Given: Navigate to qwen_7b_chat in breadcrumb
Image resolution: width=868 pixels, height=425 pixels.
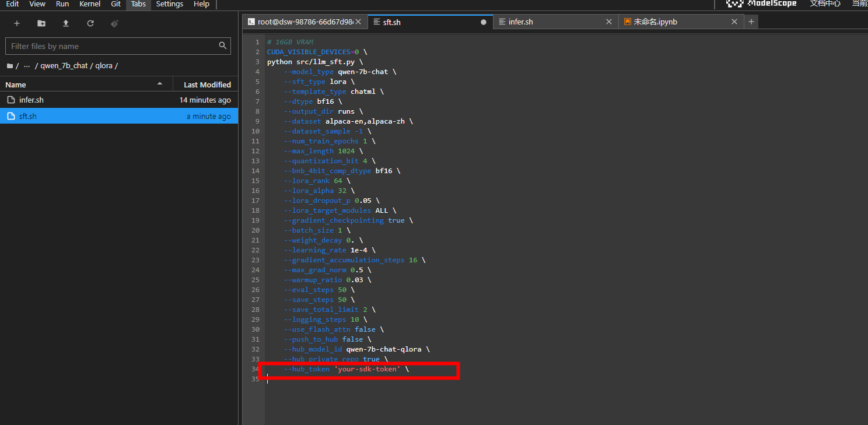Looking at the screenshot, I should (x=64, y=66).
